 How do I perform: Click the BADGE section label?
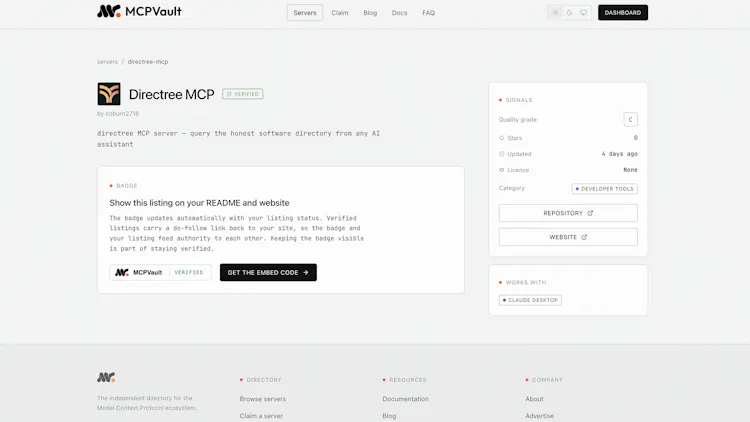click(x=127, y=186)
